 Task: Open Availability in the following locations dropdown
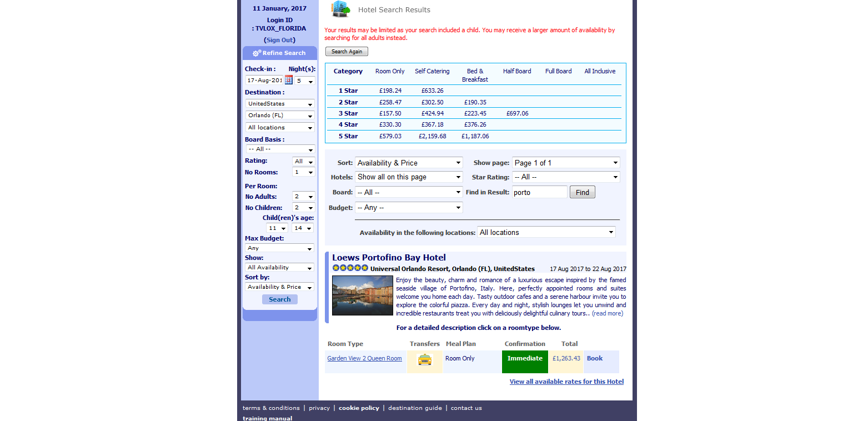click(546, 232)
